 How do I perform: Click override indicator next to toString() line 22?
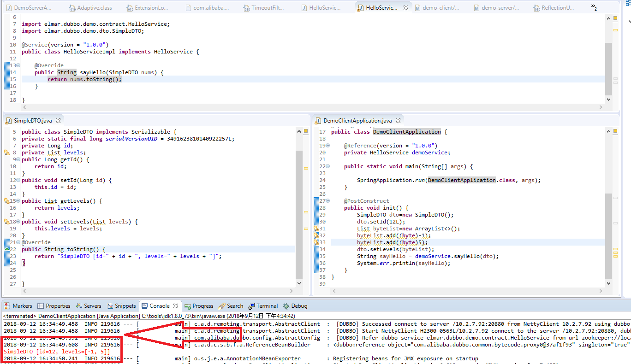(6, 249)
